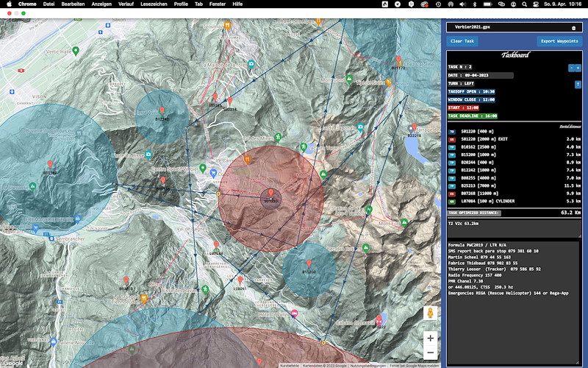Open the Chrome menu
This screenshot has height=368, width=588.
[x=27, y=4]
